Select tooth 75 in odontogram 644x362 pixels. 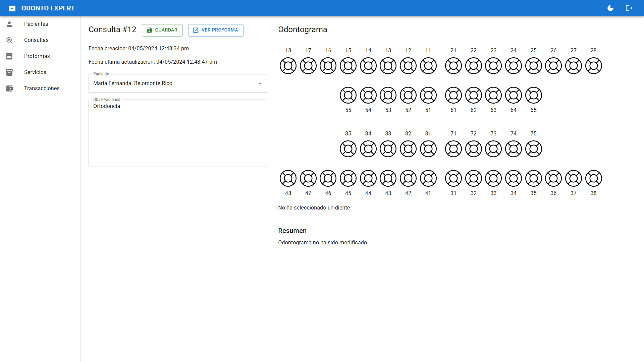[x=533, y=149]
